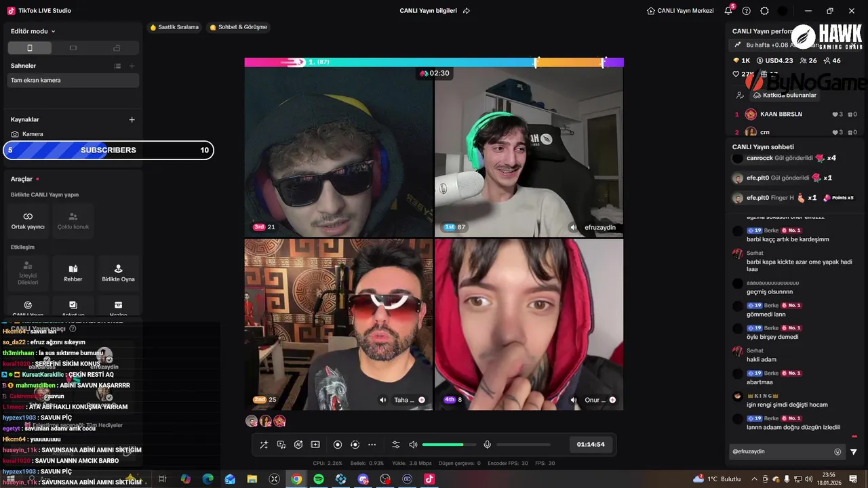Click the Sohbet & Görüşme chip
Viewport: 868px width, 488px height.
(x=239, y=27)
